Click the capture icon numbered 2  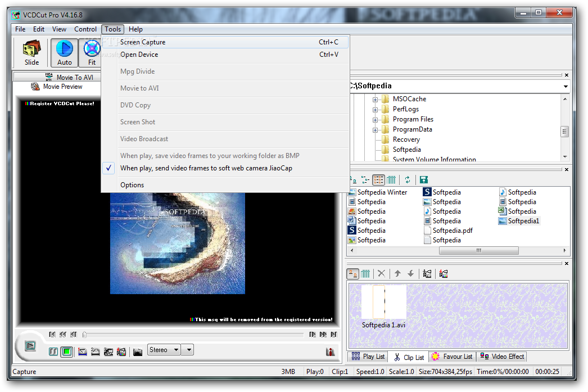(95, 352)
